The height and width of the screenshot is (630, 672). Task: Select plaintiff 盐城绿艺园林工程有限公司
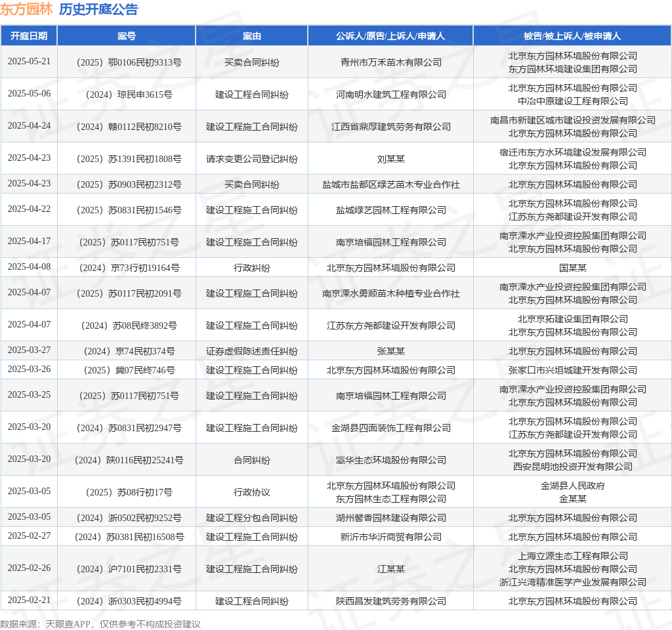(x=391, y=210)
